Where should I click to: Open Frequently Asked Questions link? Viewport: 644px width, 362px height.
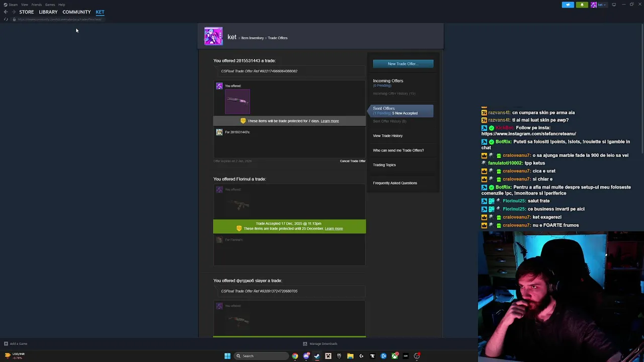(395, 183)
